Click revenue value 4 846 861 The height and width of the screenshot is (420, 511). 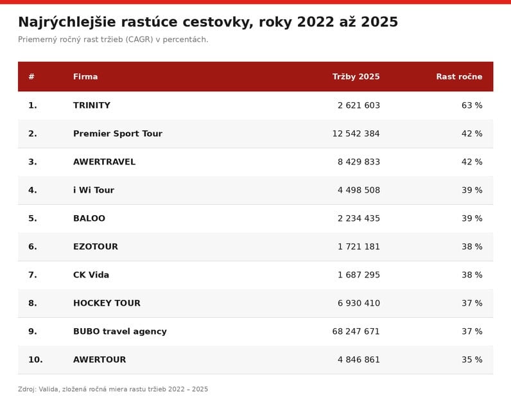tap(358, 360)
